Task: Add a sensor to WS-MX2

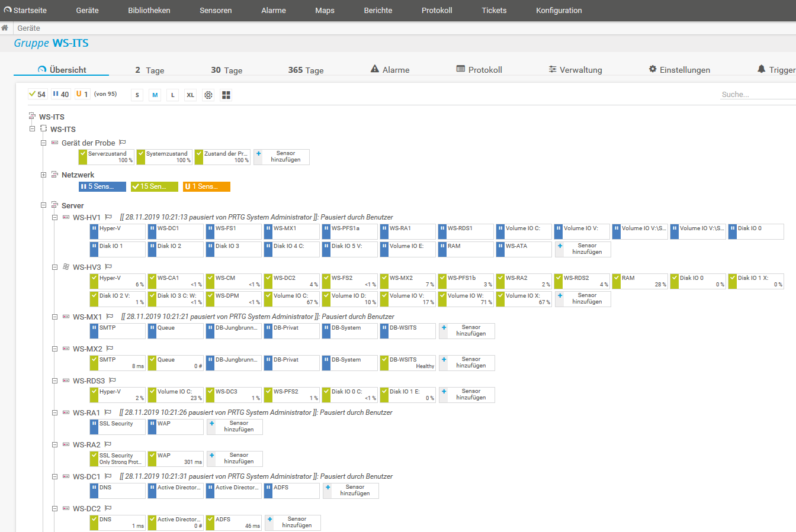Action: coord(467,363)
